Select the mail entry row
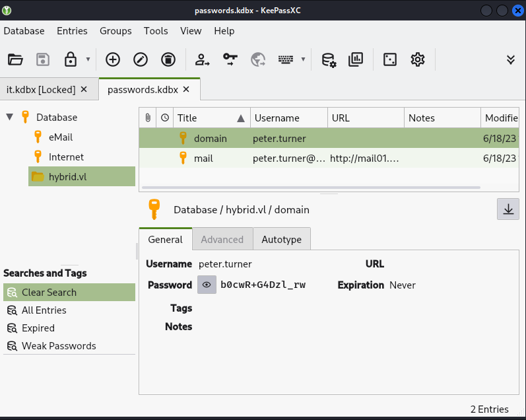The width and height of the screenshot is (526, 420). (329, 158)
